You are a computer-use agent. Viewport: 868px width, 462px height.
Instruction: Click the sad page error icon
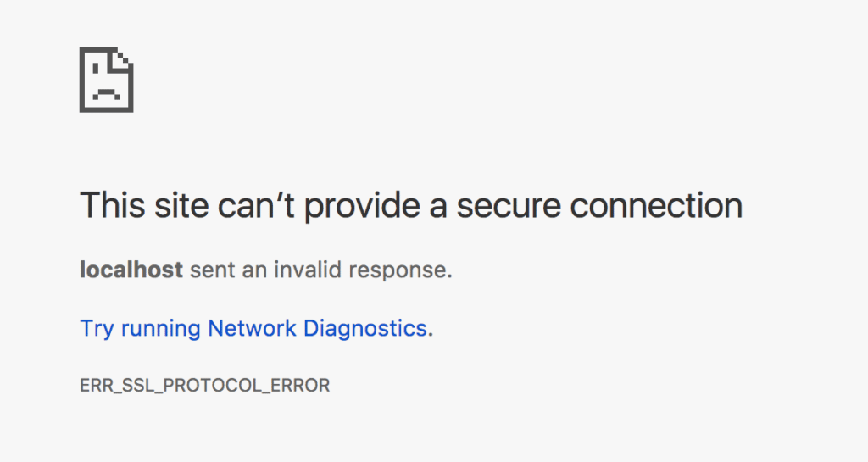tap(107, 80)
